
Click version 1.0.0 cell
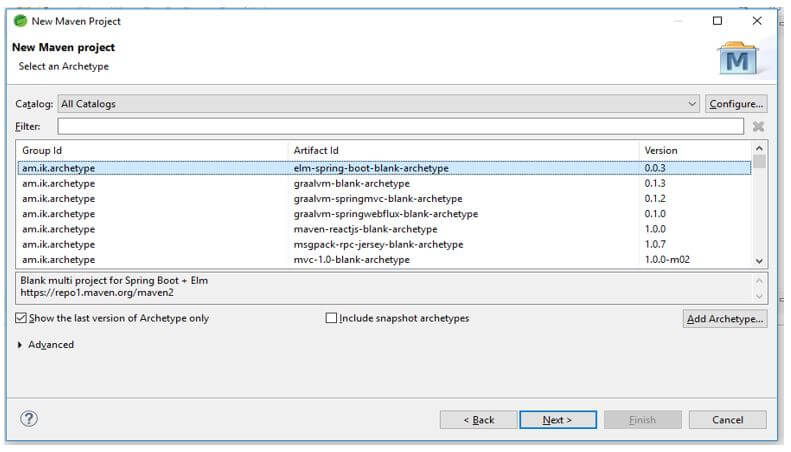pyautogui.click(x=655, y=229)
